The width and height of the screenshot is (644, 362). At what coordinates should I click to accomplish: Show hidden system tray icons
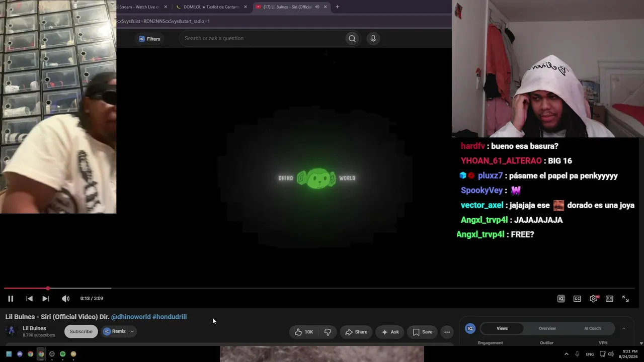click(566, 354)
